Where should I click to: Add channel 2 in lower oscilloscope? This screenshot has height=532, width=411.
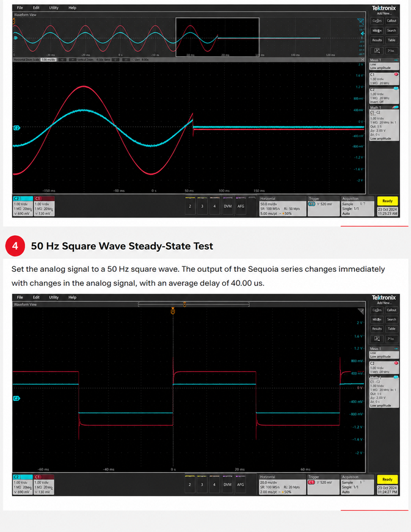click(189, 484)
